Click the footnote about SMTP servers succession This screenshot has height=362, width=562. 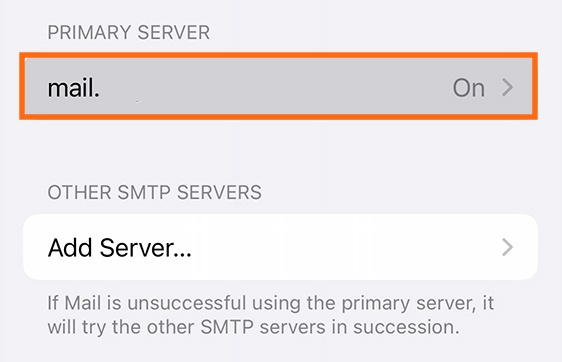[271, 315]
